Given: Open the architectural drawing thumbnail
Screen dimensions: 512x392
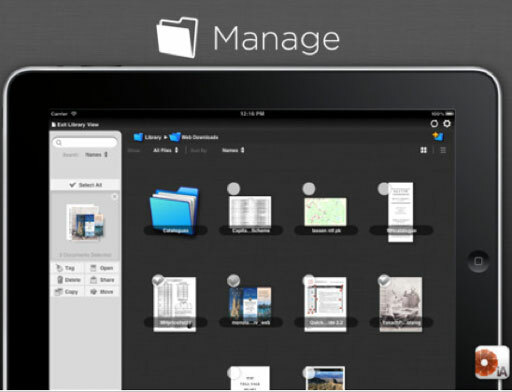Looking at the screenshot, I should (175, 304).
